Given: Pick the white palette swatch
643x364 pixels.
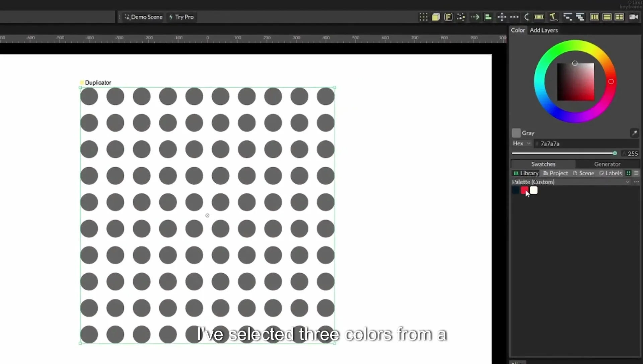Looking at the screenshot, I should [x=533, y=190].
